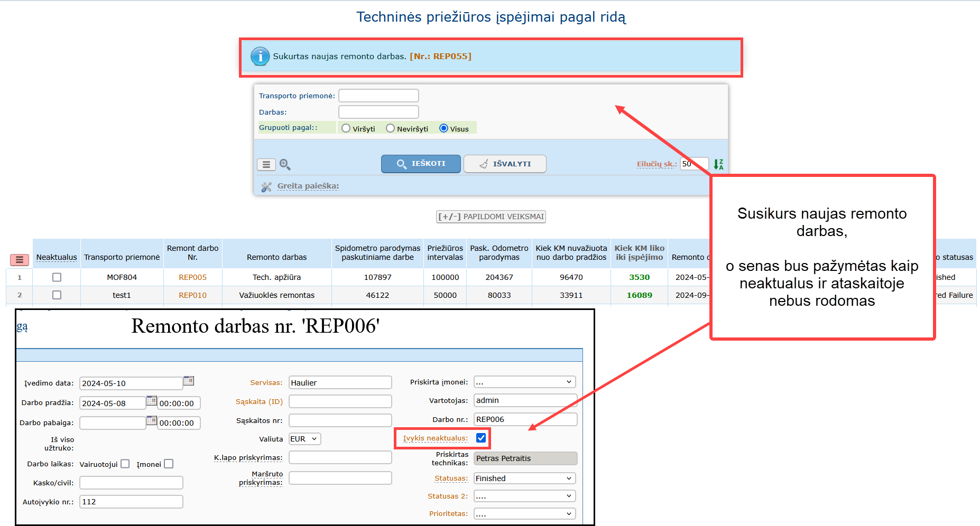Click the Vartotojas field with admin

coord(525,400)
